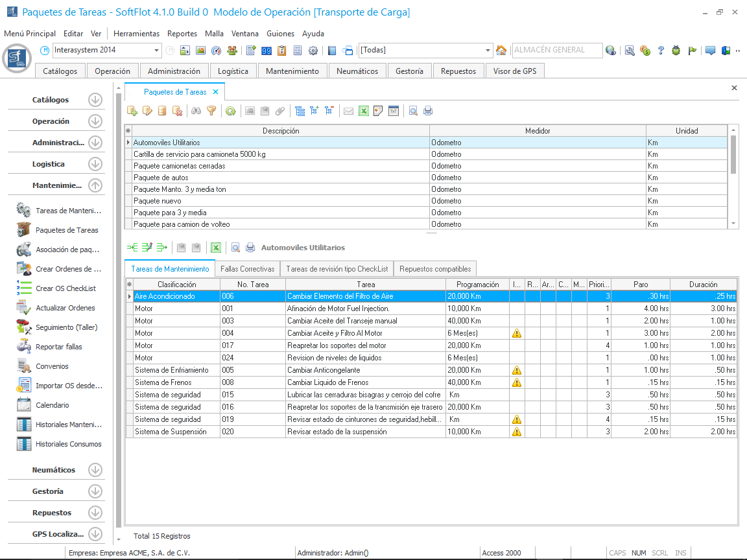Click the delete record icon

177,111
